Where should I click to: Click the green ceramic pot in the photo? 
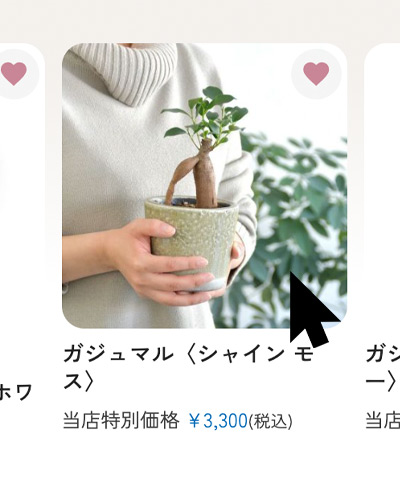[x=192, y=242]
